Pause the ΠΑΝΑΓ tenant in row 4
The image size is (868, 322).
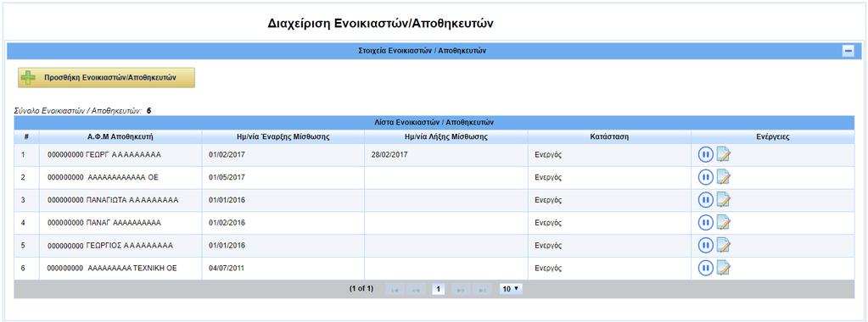(705, 222)
